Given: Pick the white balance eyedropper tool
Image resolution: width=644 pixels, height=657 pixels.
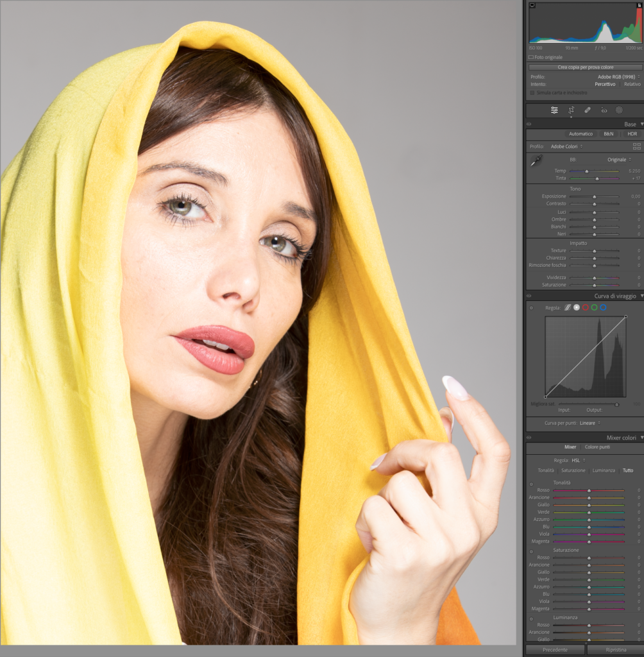Looking at the screenshot, I should click(x=536, y=160).
